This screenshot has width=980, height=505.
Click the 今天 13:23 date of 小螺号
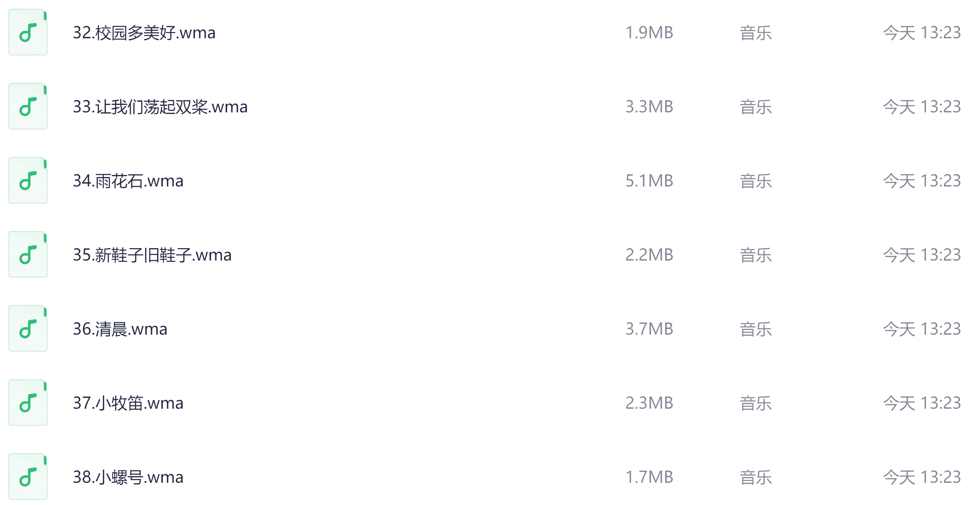(922, 477)
